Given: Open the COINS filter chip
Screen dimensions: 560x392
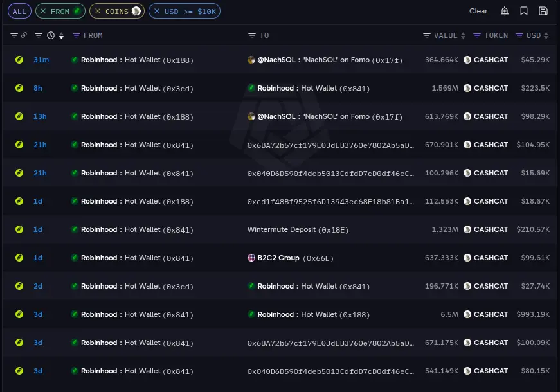Looking at the screenshot, I should click(117, 12).
